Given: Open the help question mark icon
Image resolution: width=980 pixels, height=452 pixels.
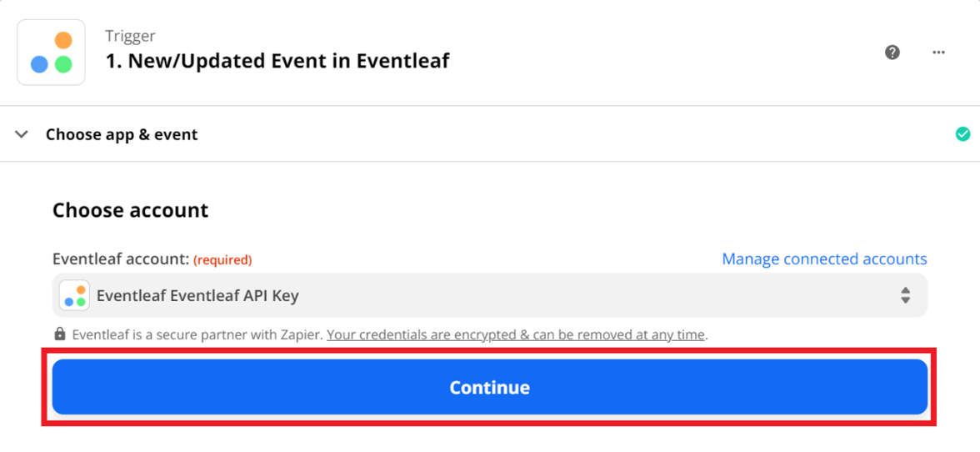Looking at the screenshot, I should click(x=892, y=53).
